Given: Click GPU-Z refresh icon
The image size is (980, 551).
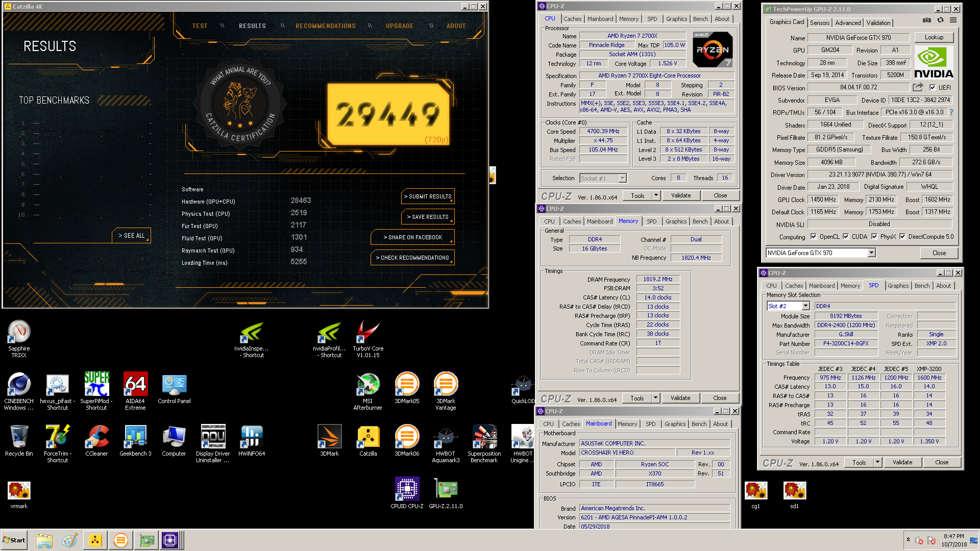Looking at the screenshot, I should tap(940, 20).
